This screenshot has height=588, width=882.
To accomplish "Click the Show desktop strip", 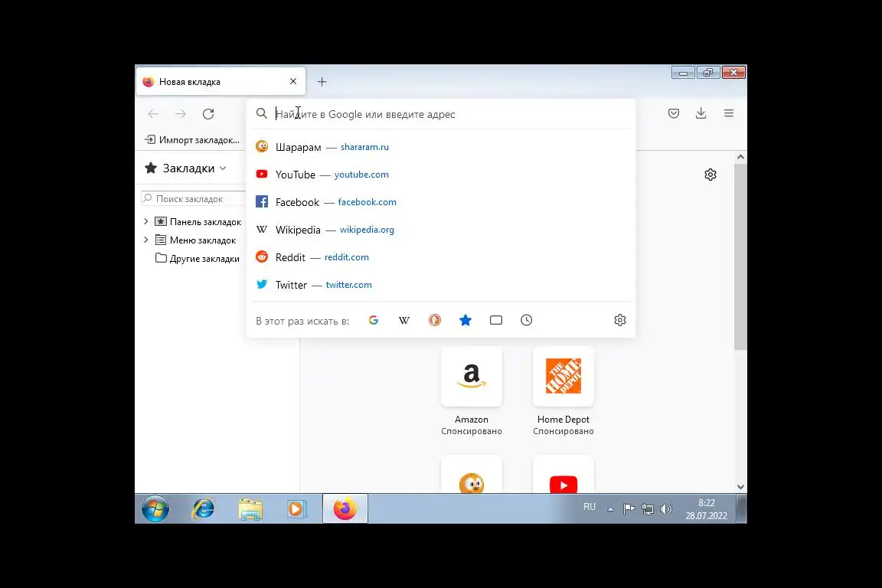I will [742, 508].
